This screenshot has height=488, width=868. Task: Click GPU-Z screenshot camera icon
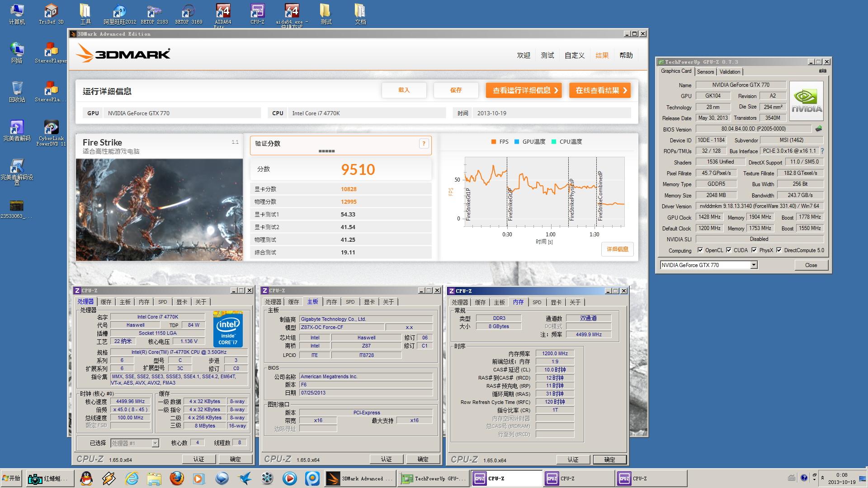[823, 71]
